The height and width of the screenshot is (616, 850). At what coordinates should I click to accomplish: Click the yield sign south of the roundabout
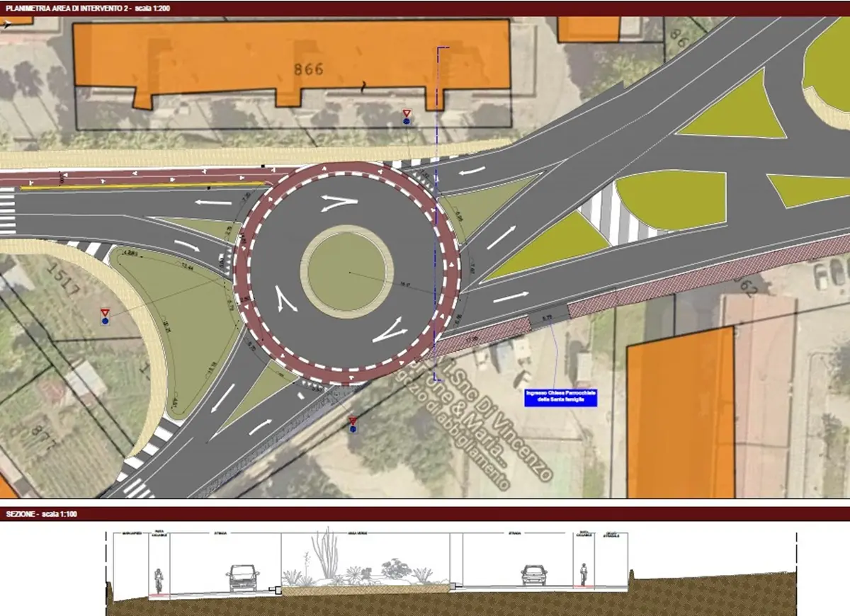point(352,421)
